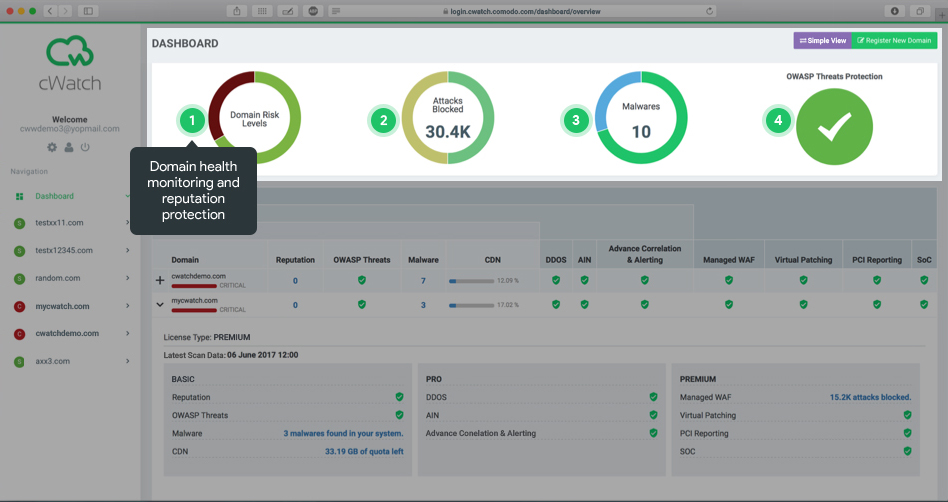
Task: Open '3 malwares found in your system' link
Action: coord(343,434)
